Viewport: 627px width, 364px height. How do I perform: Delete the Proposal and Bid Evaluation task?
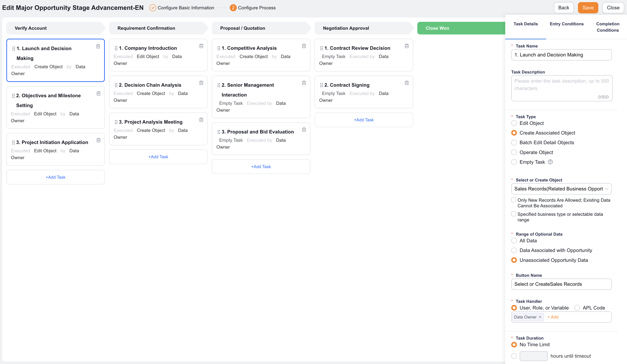click(304, 130)
